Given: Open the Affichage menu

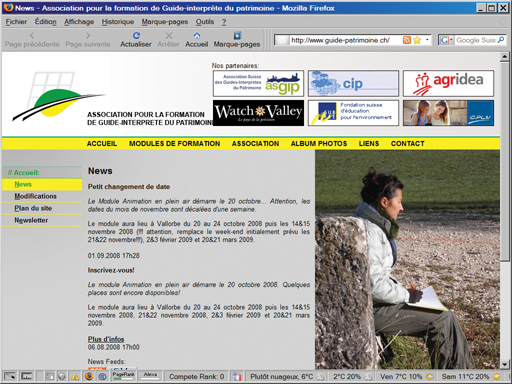Looking at the screenshot, I should click(79, 22).
